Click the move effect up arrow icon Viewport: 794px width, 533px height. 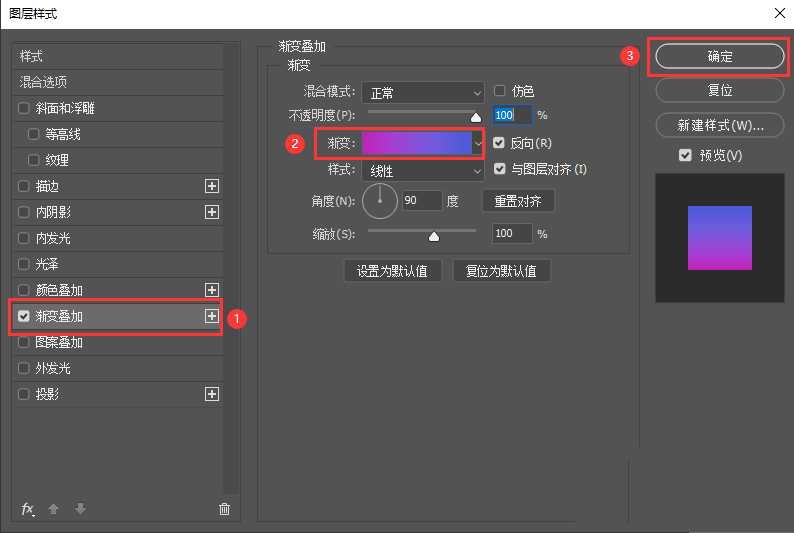[x=53, y=509]
